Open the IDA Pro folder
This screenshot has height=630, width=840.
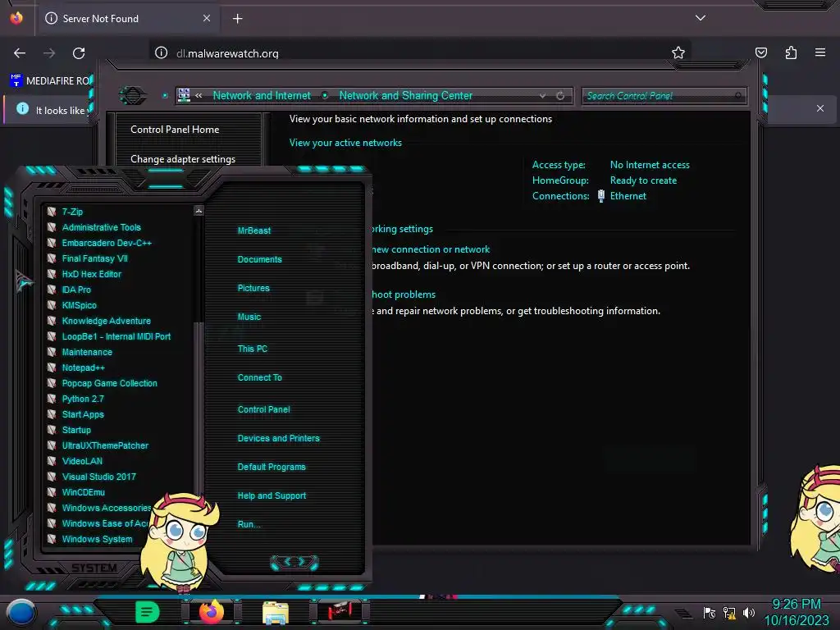pyautogui.click(x=76, y=290)
